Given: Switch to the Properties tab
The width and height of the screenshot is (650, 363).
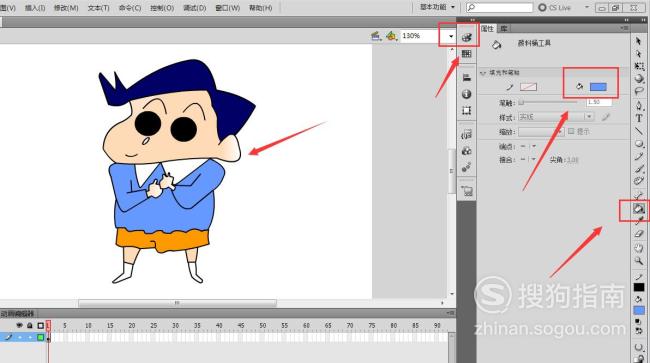Looking at the screenshot, I should [488, 29].
